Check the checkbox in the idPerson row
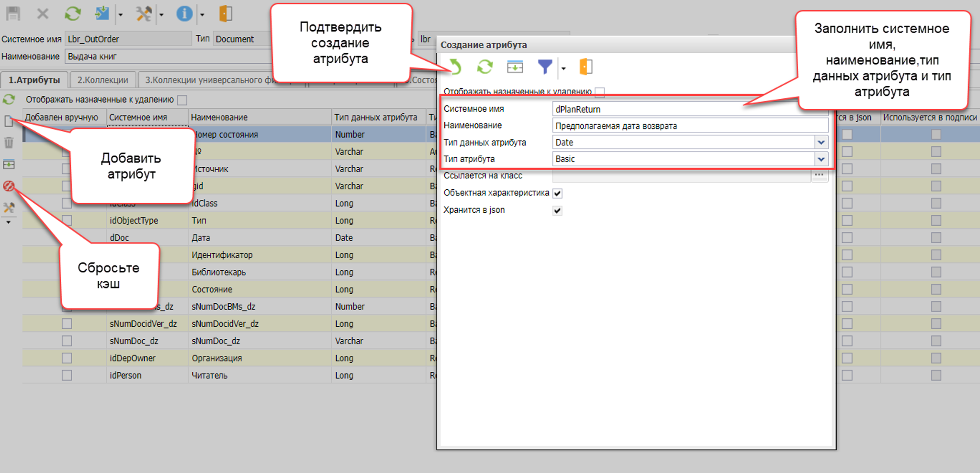The width and height of the screenshot is (980, 473). 67,375
